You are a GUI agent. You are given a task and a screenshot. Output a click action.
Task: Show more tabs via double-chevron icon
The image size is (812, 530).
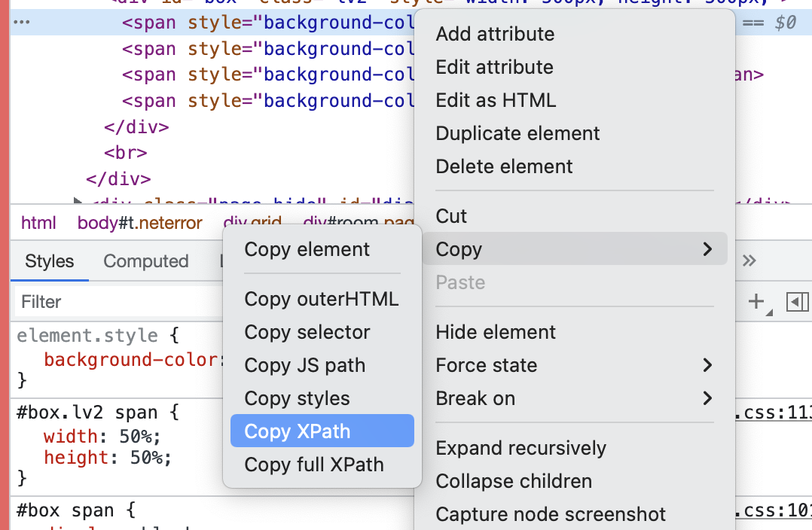pyautogui.click(x=749, y=260)
